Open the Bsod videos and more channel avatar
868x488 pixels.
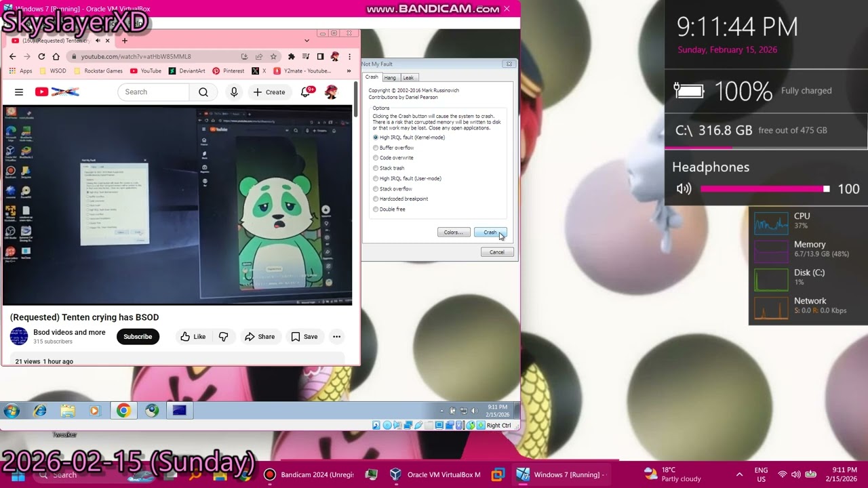pos(19,336)
